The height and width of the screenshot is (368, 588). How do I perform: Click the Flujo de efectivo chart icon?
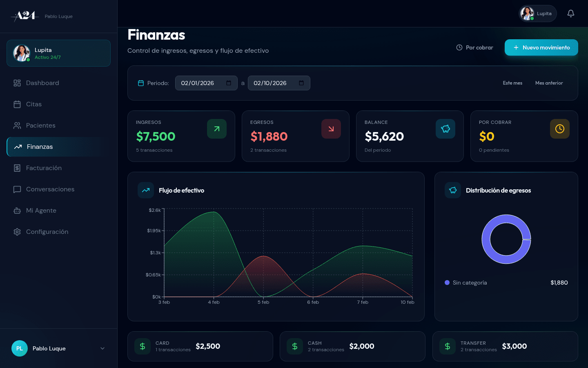[146, 190]
